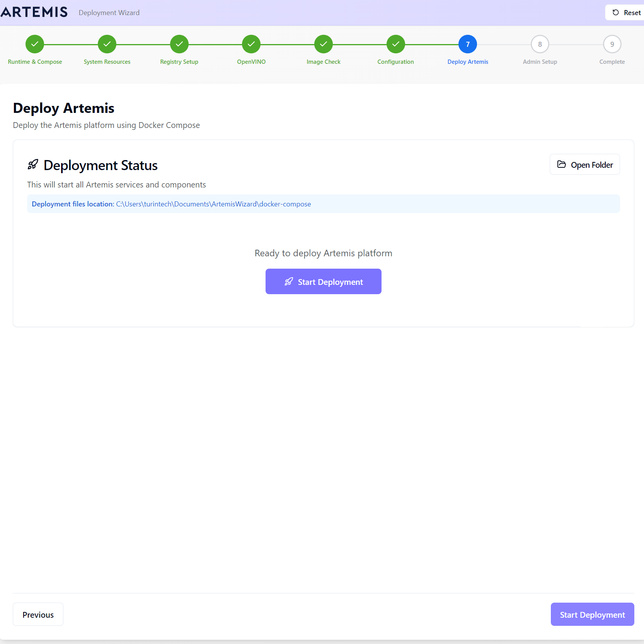Open the deployment files folder
This screenshot has width=644, height=644.
(584, 164)
